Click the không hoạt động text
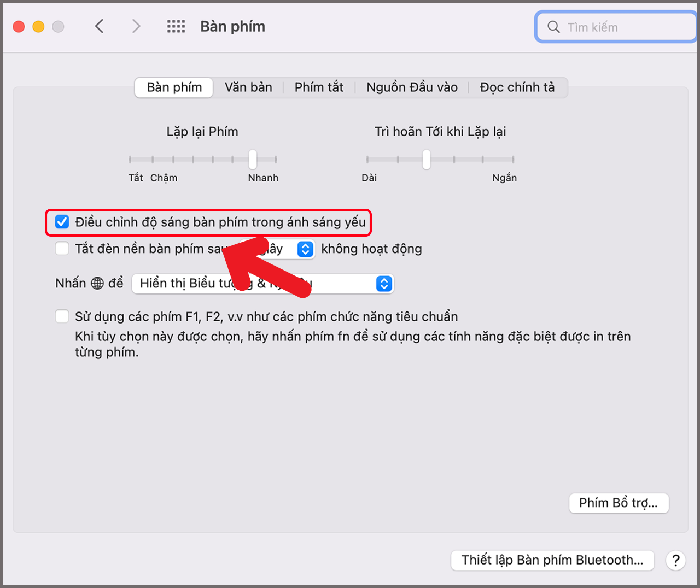The height and width of the screenshot is (588, 700). click(x=372, y=249)
